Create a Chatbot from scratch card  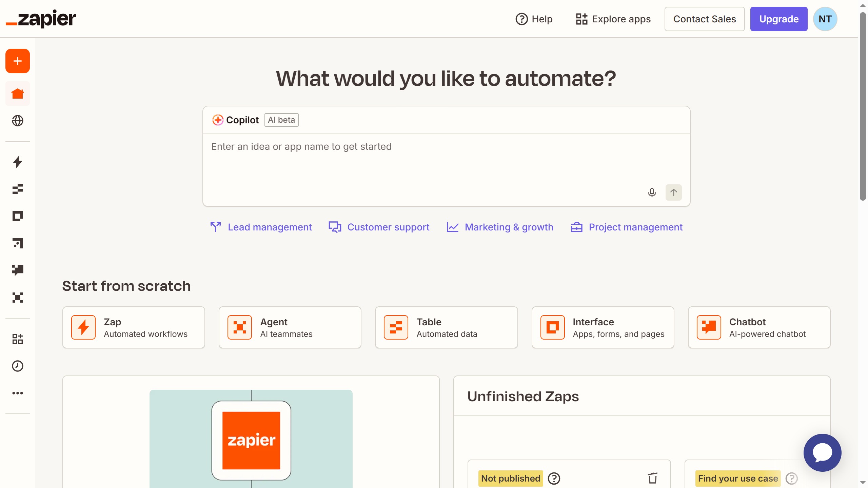[759, 327]
